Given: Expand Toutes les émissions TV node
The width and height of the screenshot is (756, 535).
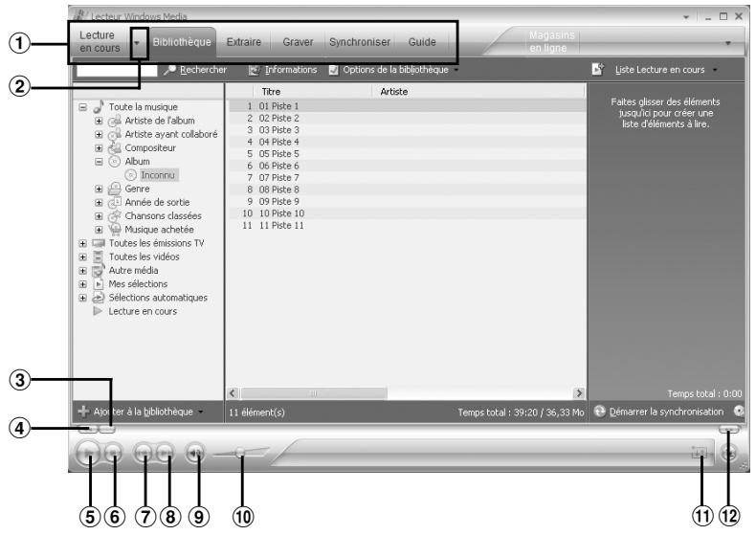Looking at the screenshot, I should (x=83, y=243).
